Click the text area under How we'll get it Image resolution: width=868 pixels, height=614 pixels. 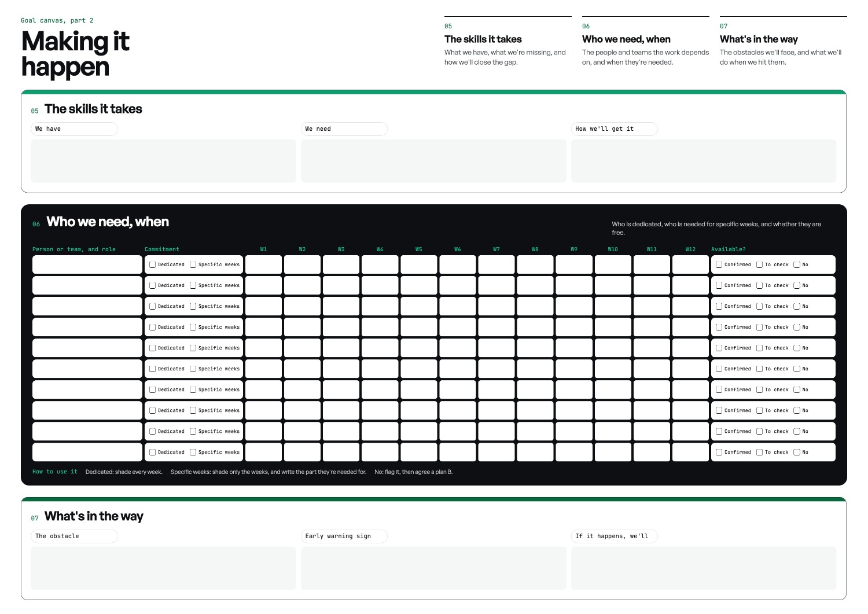(x=704, y=161)
